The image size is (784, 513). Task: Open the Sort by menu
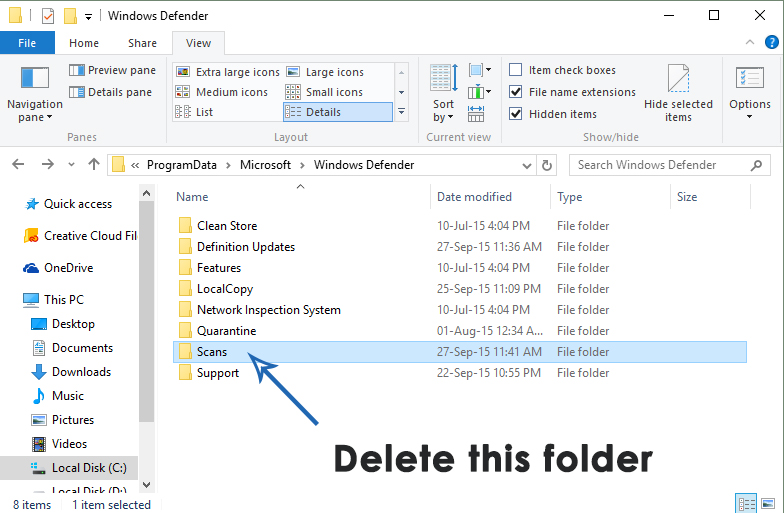(x=444, y=93)
